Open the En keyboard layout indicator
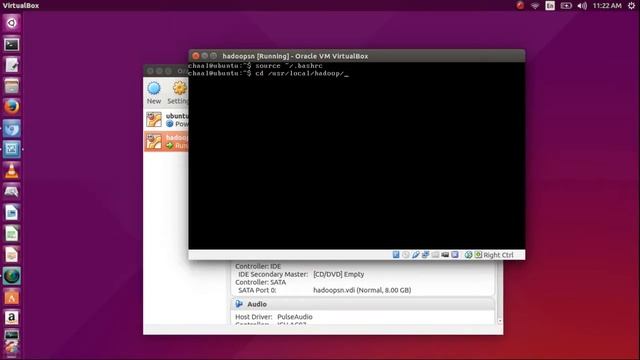The width and height of the screenshot is (640, 360). [x=550, y=6]
